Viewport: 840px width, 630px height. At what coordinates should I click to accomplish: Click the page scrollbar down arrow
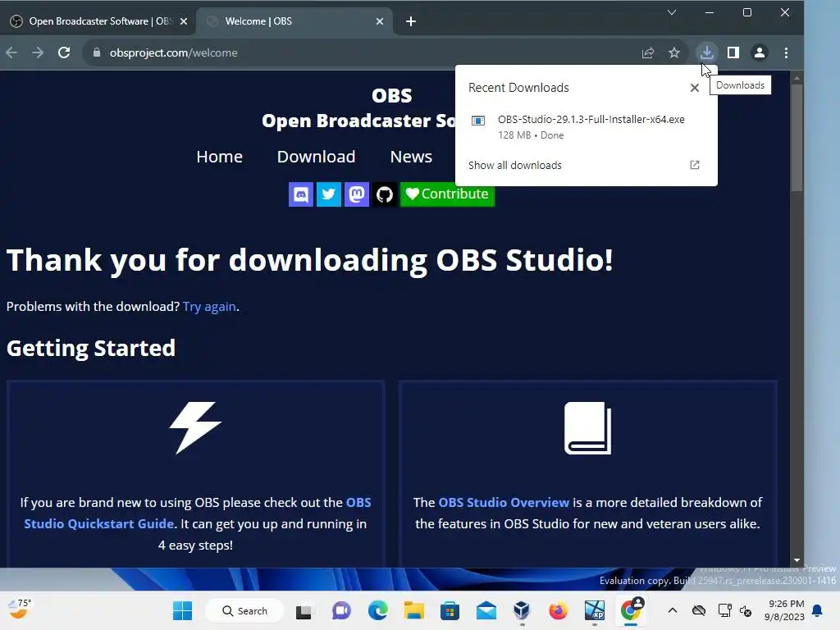[797, 560]
